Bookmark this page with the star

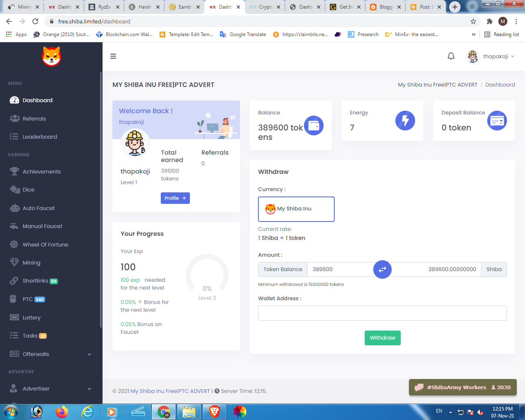[473, 21]
